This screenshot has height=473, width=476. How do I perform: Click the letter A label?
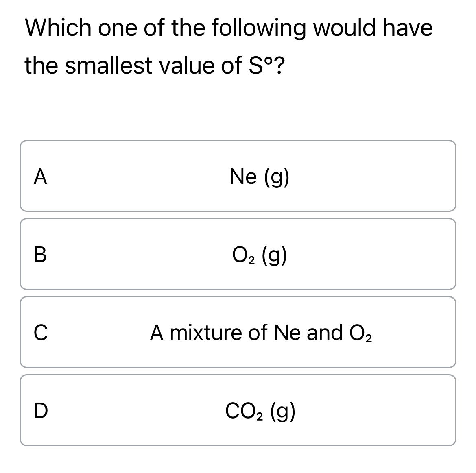pyautogui.click(x=41, y=176)
